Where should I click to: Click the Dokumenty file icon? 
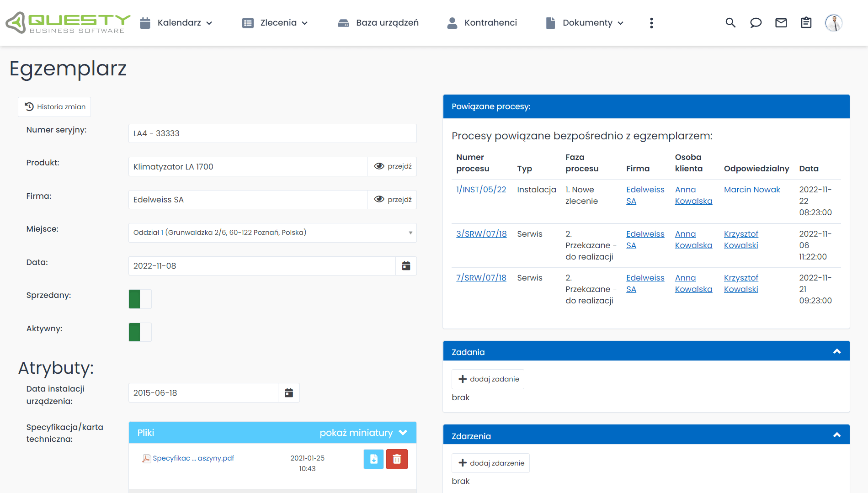point(550,23)
